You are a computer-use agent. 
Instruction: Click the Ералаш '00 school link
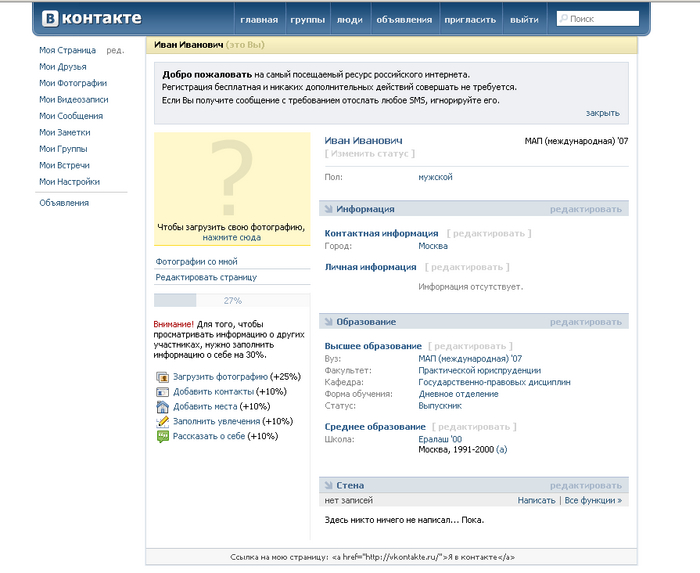pos(440,440)
